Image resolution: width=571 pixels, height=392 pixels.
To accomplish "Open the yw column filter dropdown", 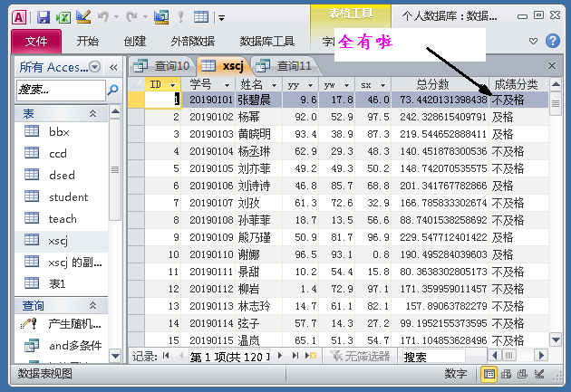I will point(346,85).
